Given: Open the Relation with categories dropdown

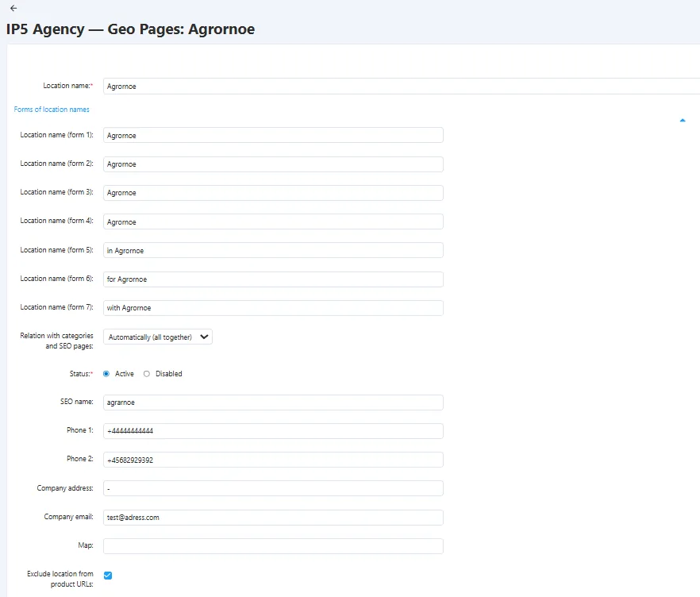Looking at the screenshot, I should click(158, 337).
